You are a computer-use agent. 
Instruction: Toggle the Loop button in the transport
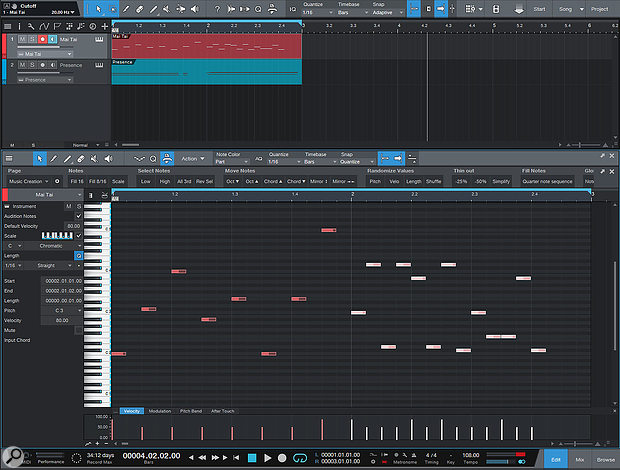point(300,458)
